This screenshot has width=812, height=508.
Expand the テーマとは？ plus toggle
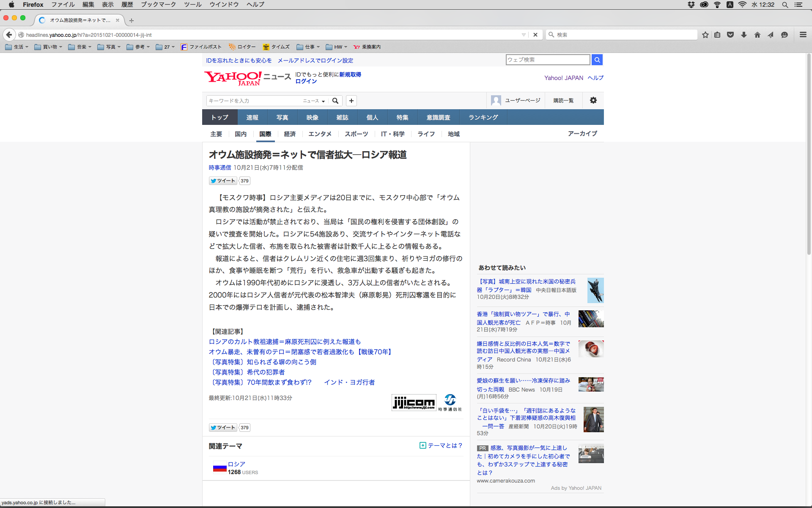click(x=422, y=445)
